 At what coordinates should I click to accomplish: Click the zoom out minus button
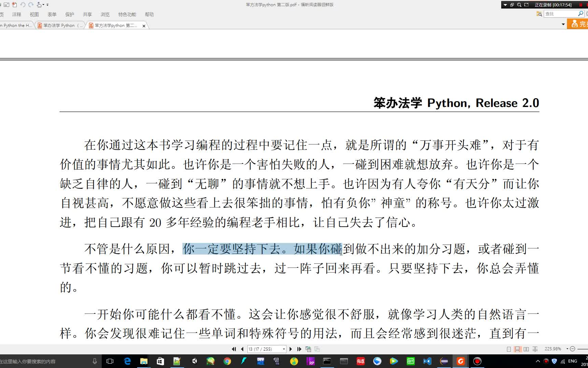(x=573, y=349)
